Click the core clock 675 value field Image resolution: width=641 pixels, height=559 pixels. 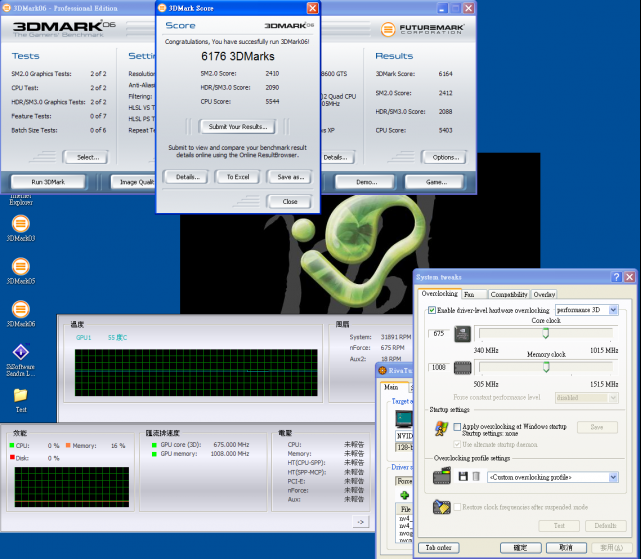pos(439,333)
